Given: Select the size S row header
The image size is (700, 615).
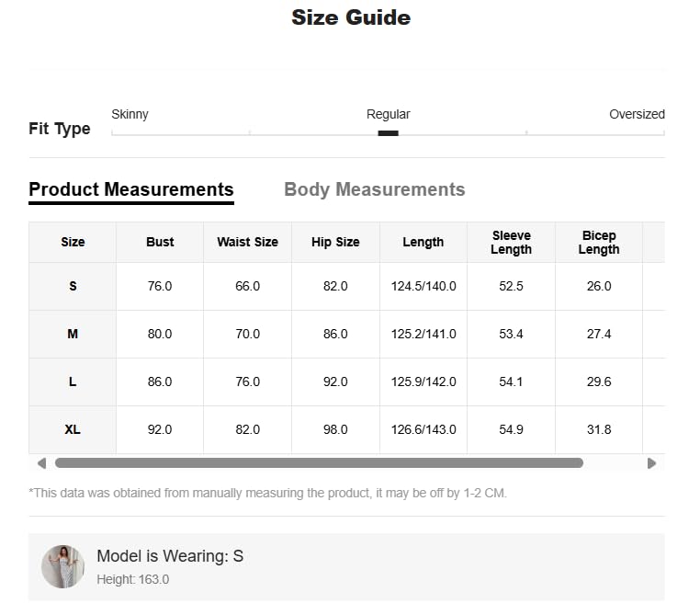Looking at the screenshot, I should pos(73,286).
